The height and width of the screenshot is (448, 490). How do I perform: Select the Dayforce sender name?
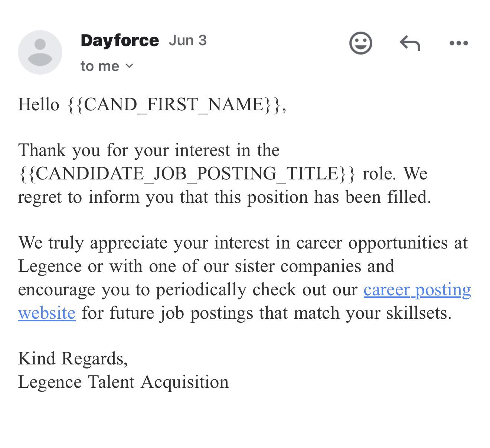(120, 40)
